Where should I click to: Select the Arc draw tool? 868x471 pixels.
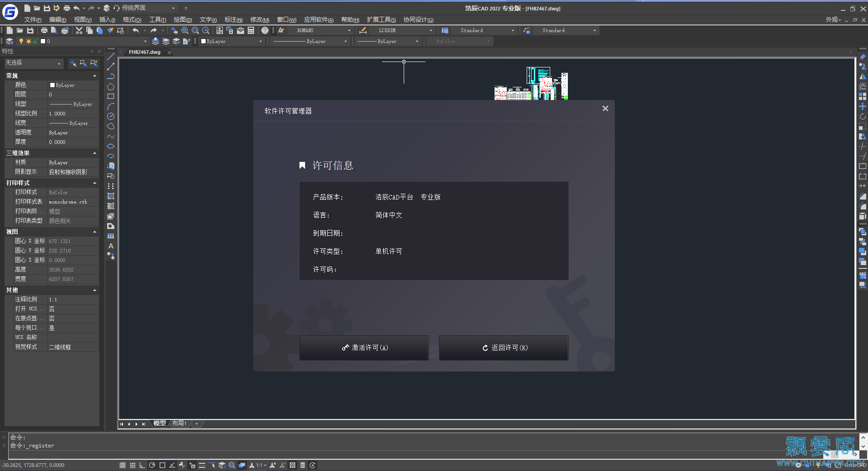111,106
